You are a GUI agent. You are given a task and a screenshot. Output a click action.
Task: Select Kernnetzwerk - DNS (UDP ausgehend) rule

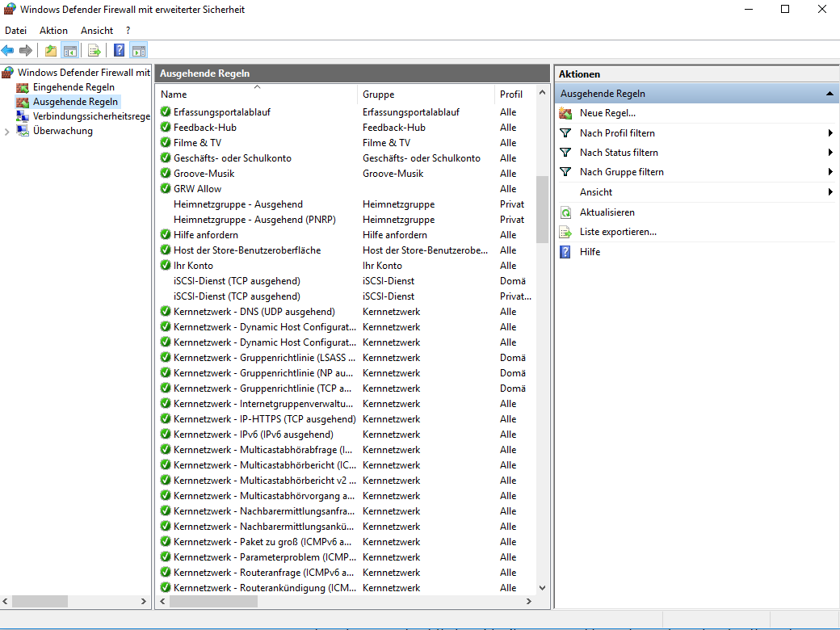coord(254,312)
